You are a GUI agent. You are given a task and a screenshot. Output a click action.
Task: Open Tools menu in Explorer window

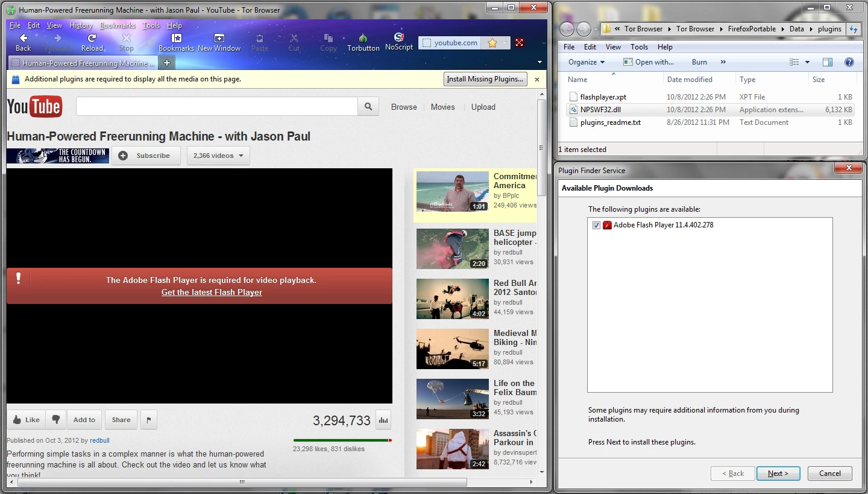coord(639,47)
